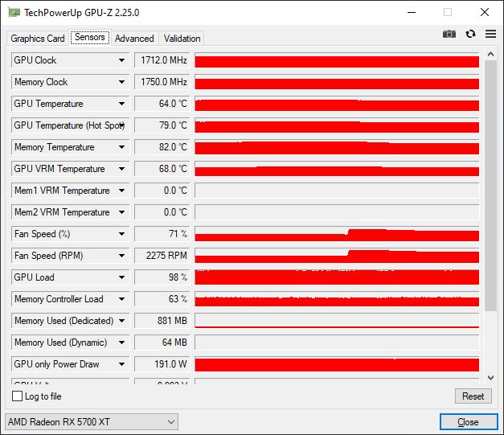Open the GPU Clock sensor dropdown

(x=121, y=60)
